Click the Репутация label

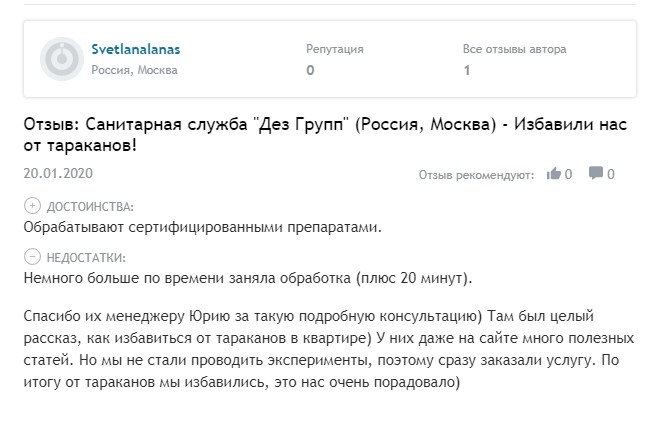[334, 49]
